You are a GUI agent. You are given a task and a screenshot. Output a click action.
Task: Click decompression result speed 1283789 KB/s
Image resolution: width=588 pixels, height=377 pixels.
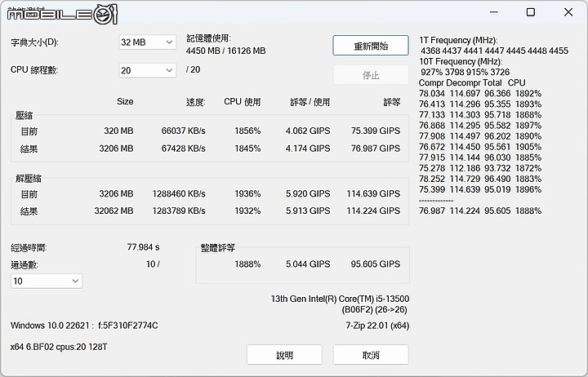179,211
